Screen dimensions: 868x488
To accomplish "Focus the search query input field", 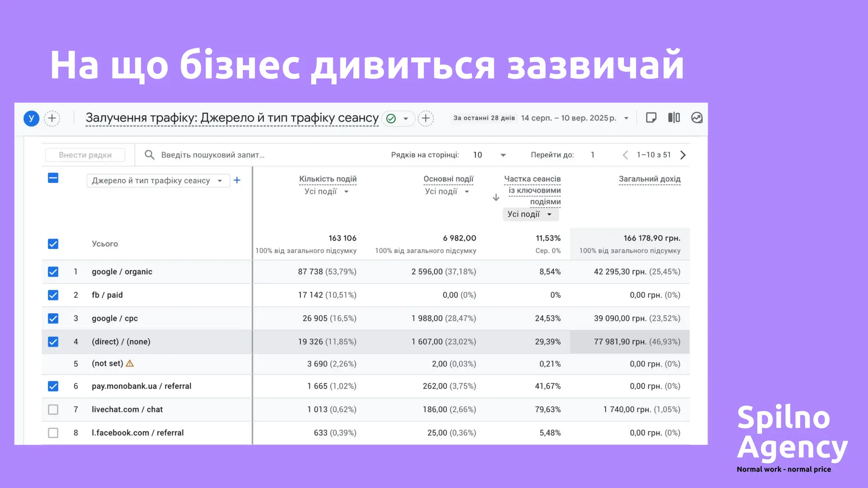I will coord(213,155).
